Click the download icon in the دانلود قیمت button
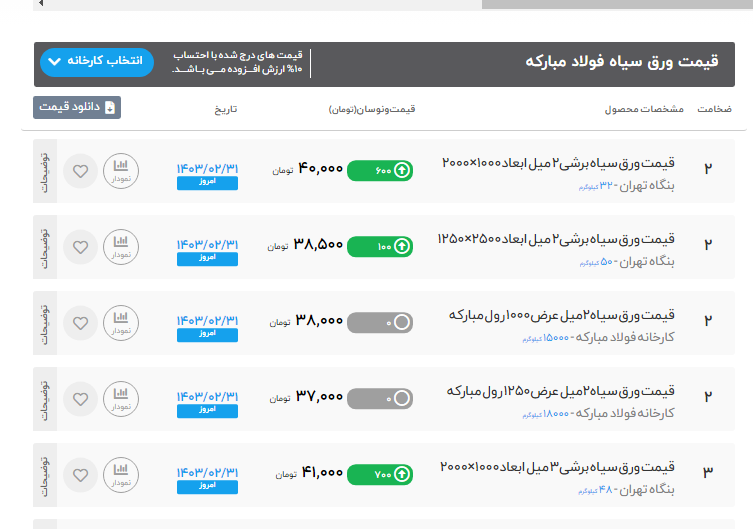 tap(110, 108)
